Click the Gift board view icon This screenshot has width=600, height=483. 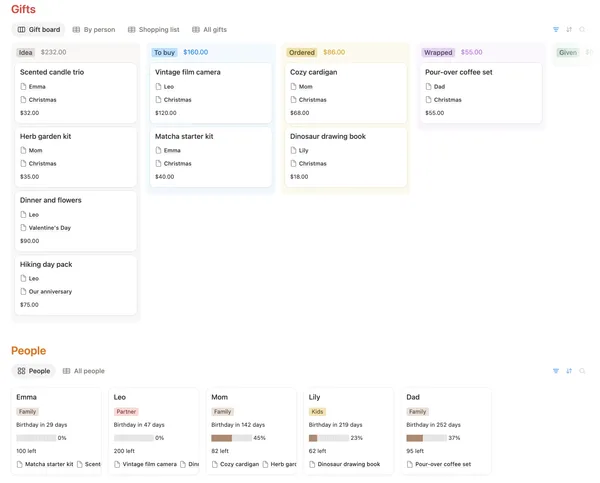[21, 29]
